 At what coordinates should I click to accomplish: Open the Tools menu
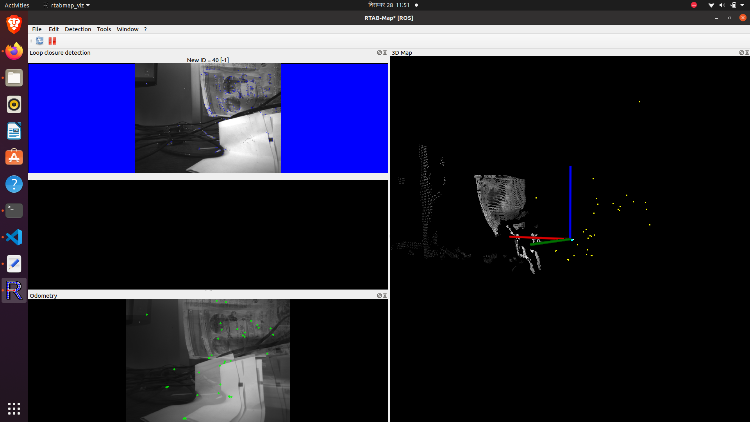click(104, 29)
